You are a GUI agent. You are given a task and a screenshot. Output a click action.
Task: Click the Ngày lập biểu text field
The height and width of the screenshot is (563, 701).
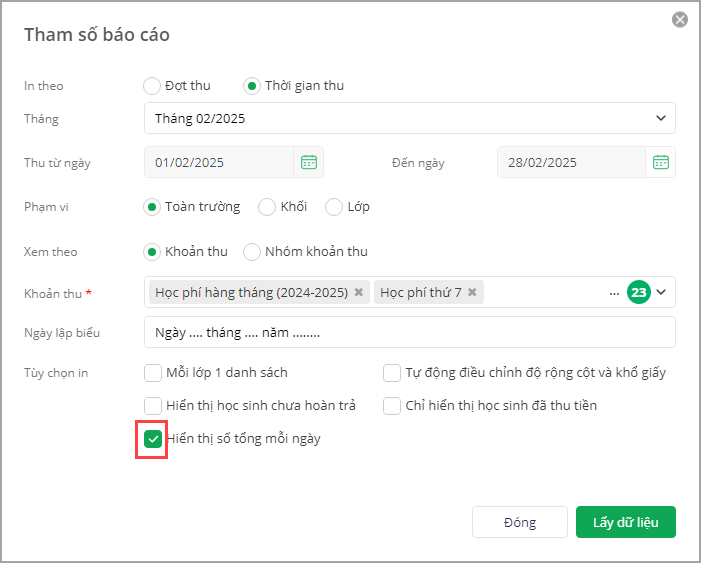click(x=409, y=332)
